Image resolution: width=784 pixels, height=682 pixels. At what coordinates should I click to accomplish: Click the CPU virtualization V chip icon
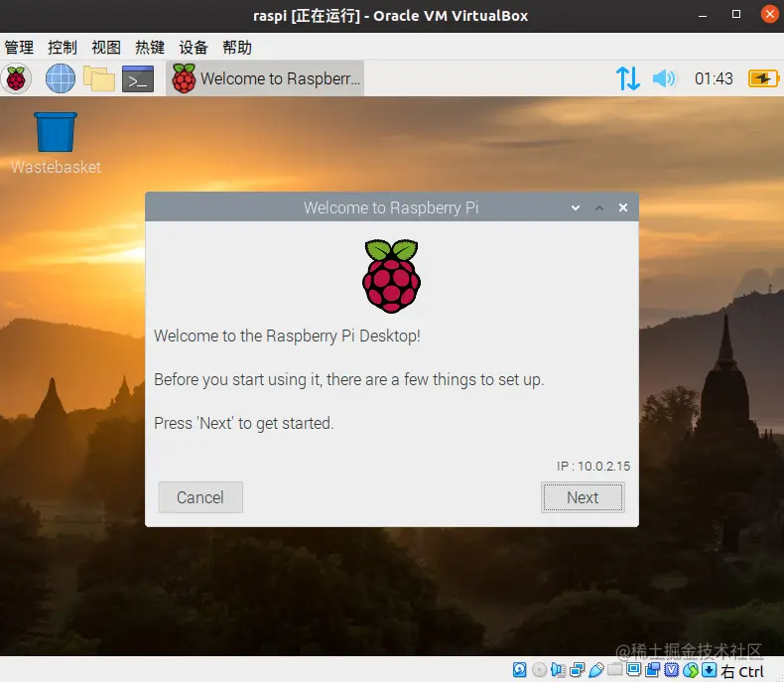point(672,669)
